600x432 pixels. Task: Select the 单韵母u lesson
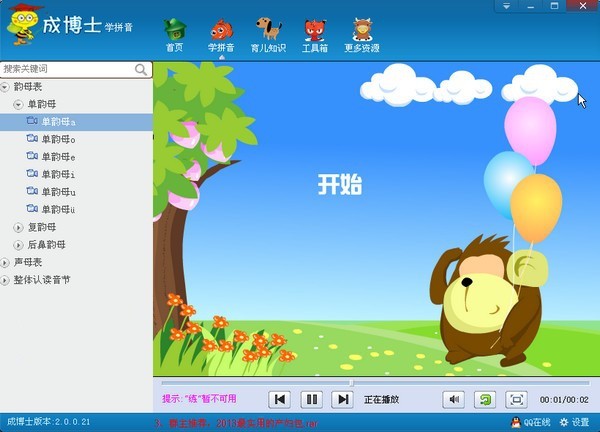click(x=58, y=192)
